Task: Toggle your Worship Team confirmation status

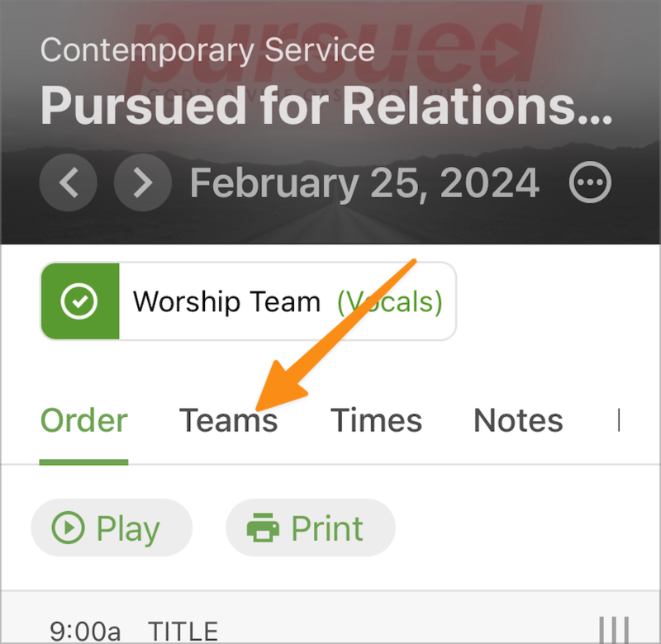Action: click(79, 301)
